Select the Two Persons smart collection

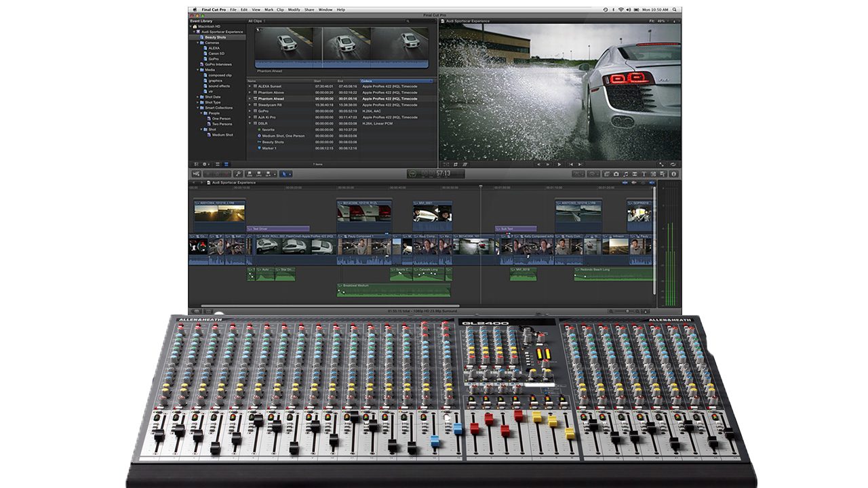pos(221,124)
